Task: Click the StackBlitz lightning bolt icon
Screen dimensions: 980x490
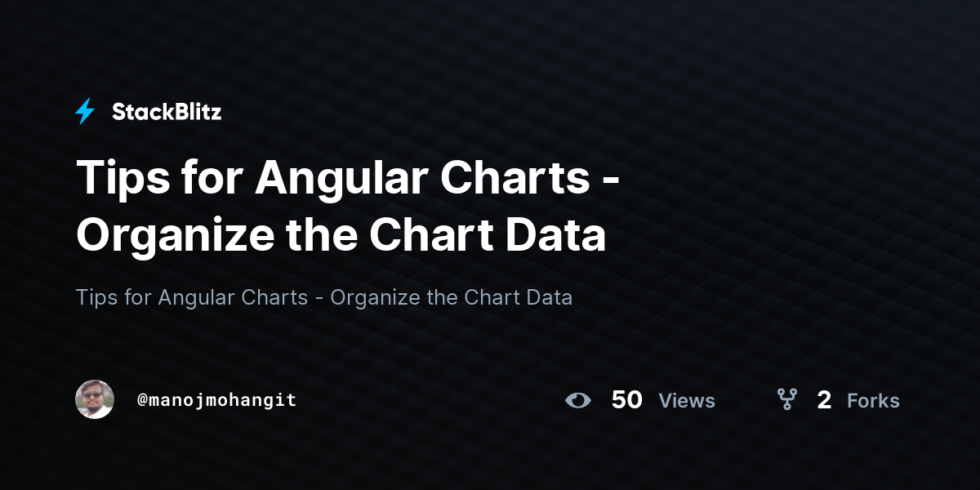Action: click(85, 111)
